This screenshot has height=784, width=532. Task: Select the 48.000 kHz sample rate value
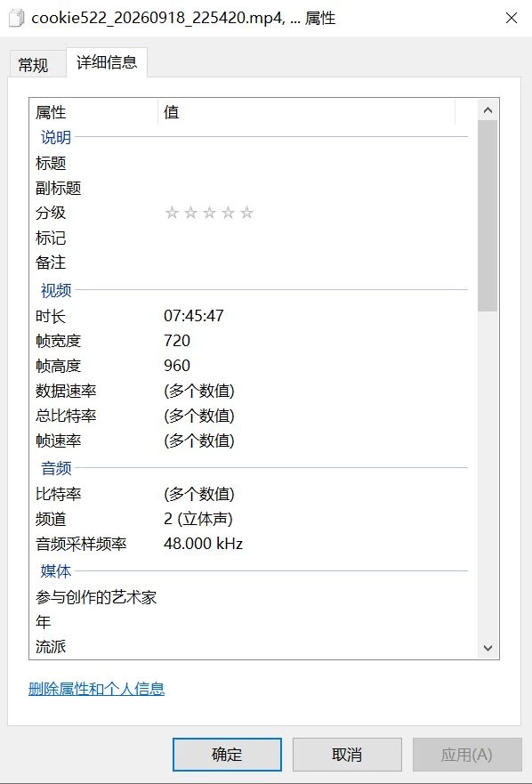[x=204, y=544]
